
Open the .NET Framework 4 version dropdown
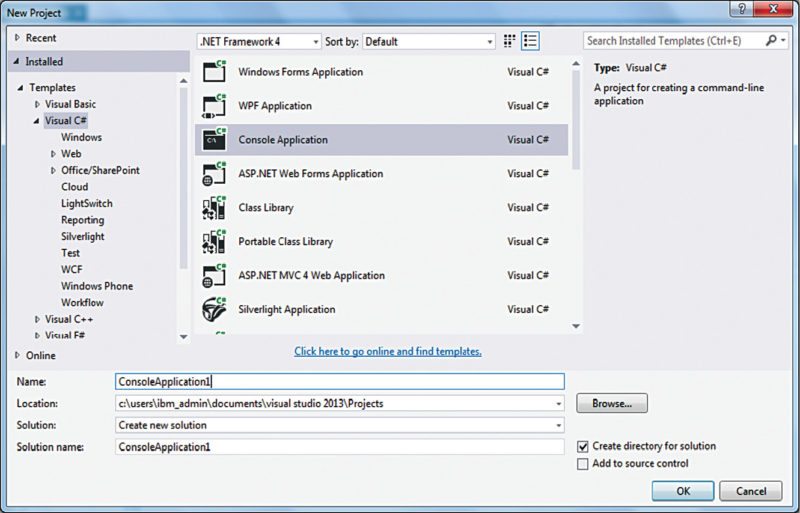click(259, 42)
